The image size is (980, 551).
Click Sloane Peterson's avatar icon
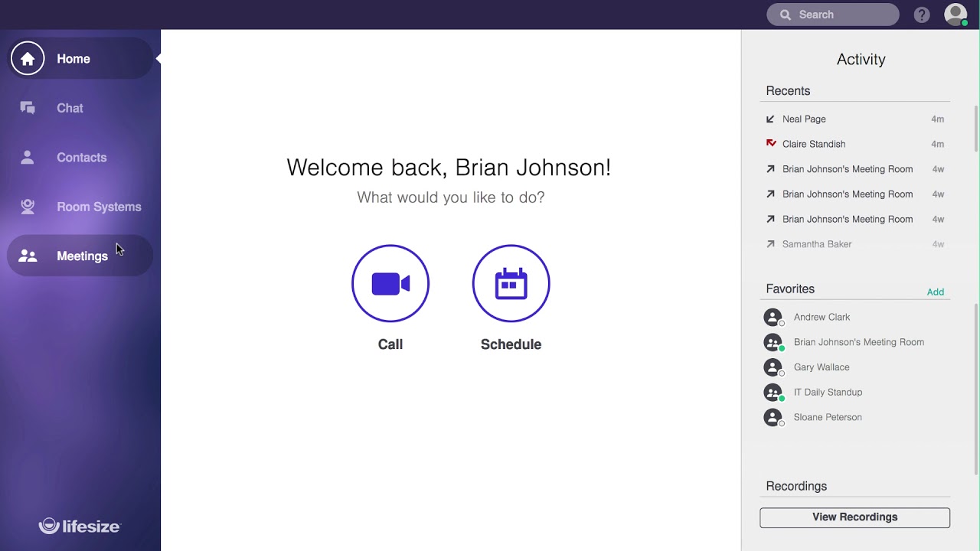pyautogui.click(x=773, y=418)
